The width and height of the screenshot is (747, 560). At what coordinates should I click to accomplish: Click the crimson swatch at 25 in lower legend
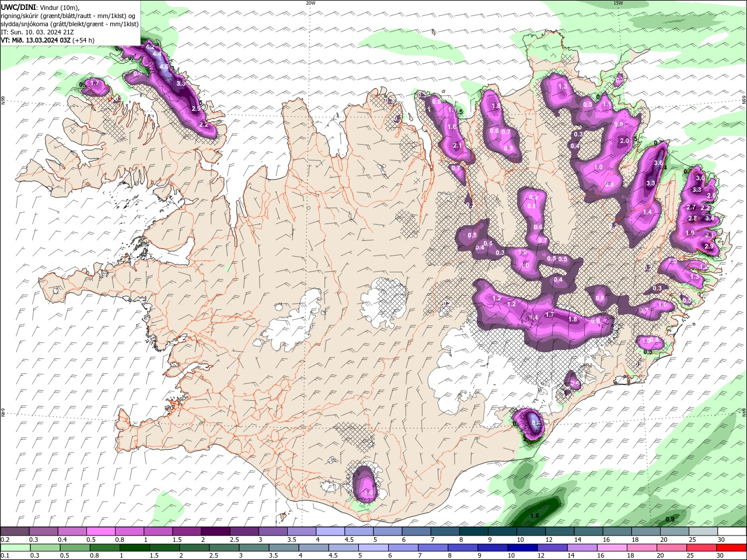(701, 548)
